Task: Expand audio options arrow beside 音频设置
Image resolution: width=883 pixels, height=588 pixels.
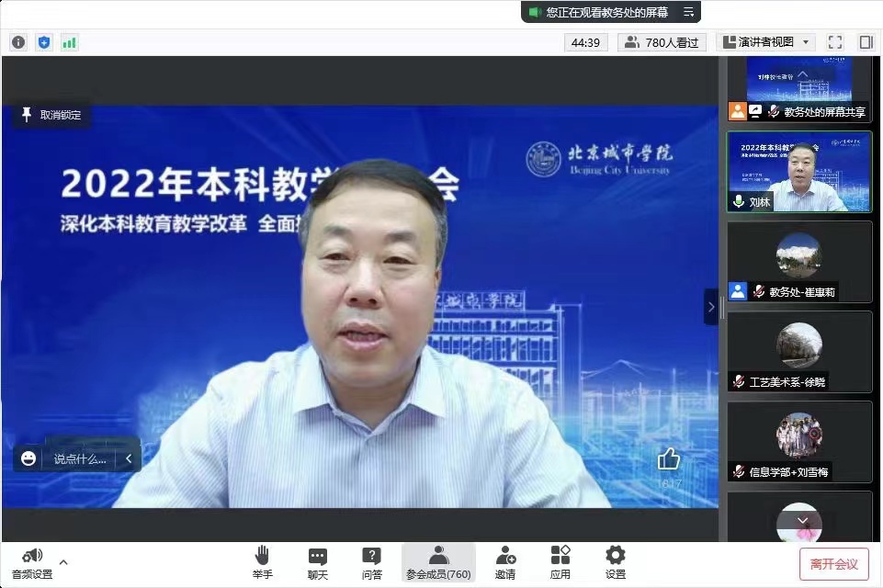Action: pos(63,561)
